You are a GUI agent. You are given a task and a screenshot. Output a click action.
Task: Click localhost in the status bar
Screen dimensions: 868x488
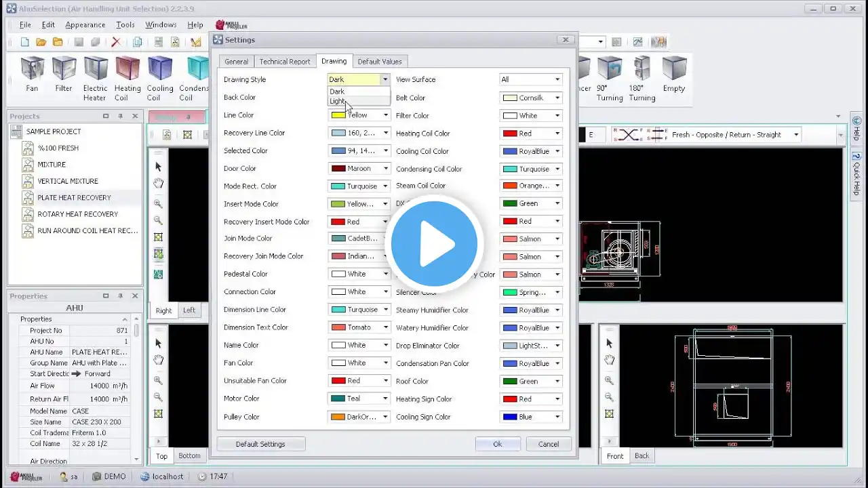coord(161,476)
